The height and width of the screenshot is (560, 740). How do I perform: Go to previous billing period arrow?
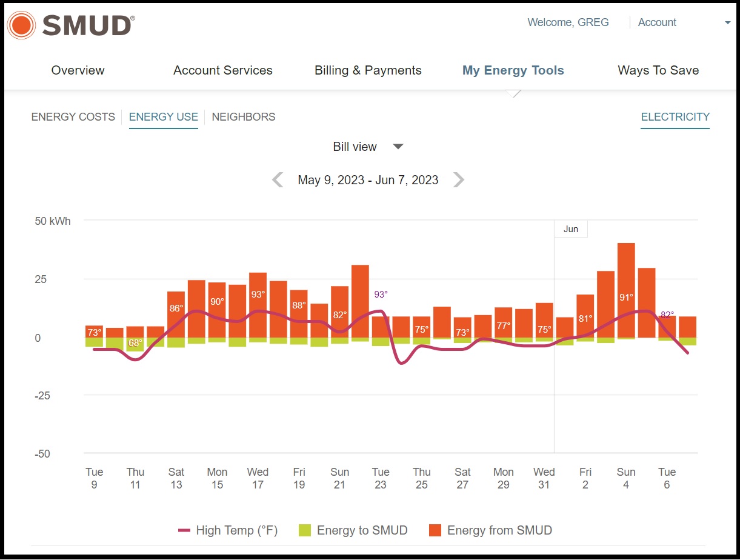pyautogui.click(x=278, y=180)
